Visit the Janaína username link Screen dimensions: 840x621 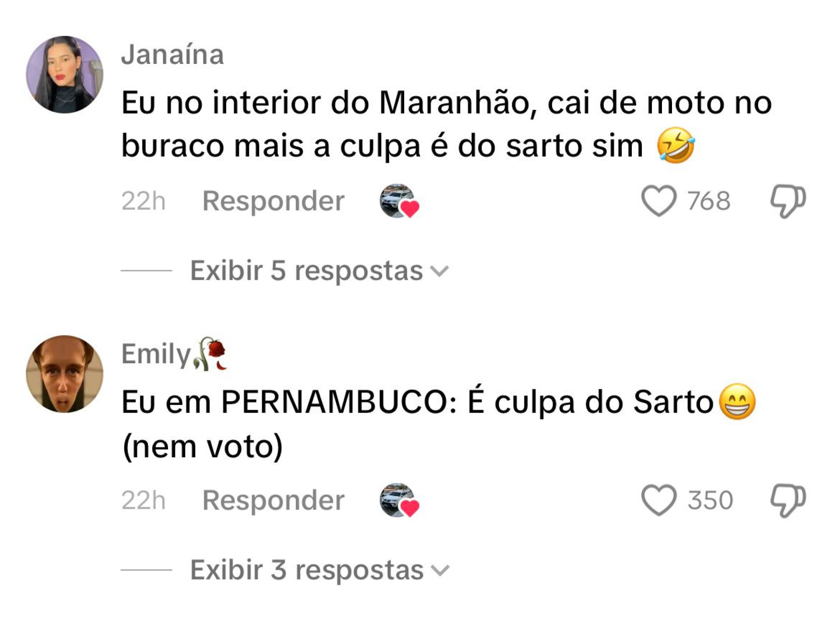(x=172, y=55)
